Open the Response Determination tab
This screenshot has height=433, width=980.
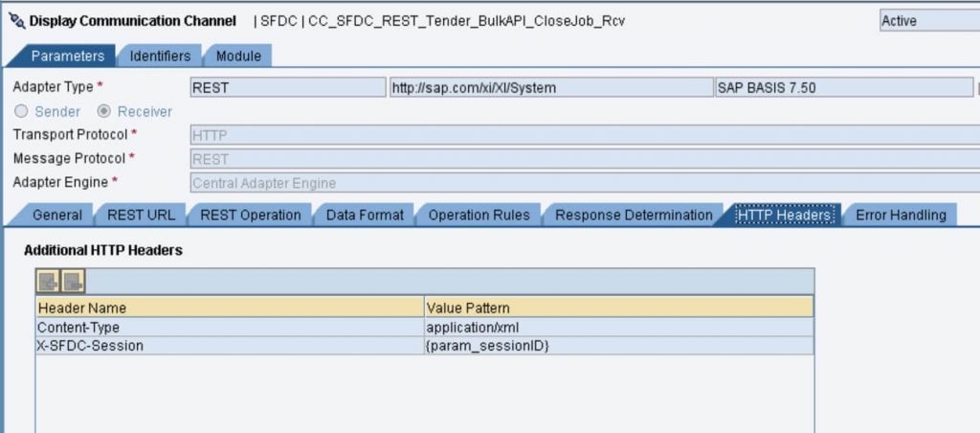tap(634, 215)
